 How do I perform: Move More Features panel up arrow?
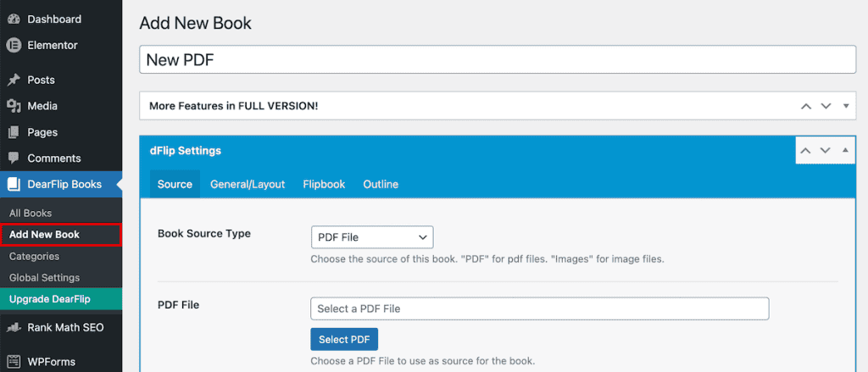(x=806, y=106)
